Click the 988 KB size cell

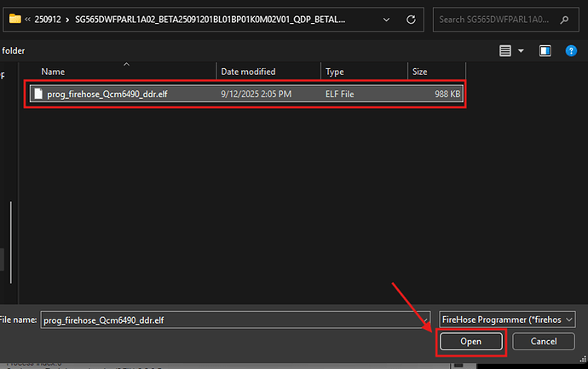tap(447, 94)
